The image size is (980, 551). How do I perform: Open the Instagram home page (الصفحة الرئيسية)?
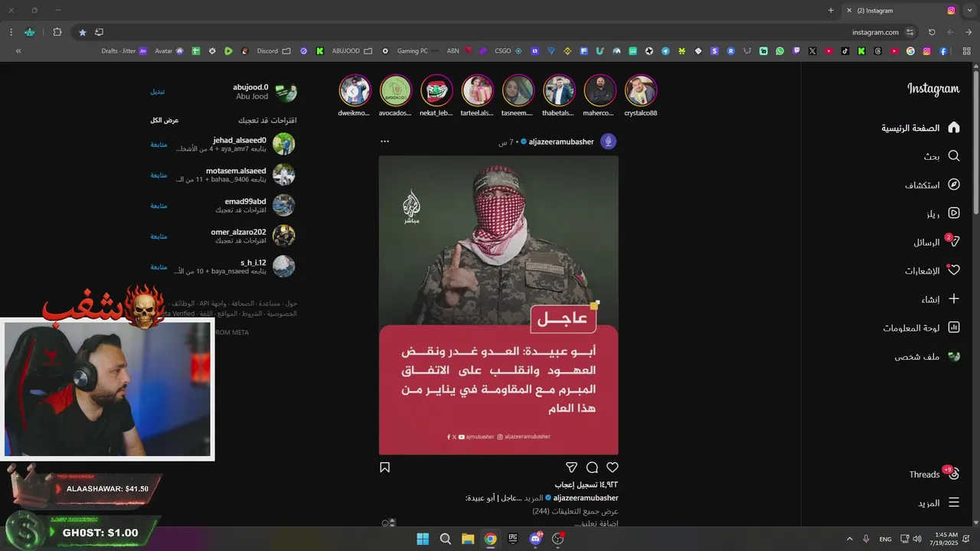(920, 128)
